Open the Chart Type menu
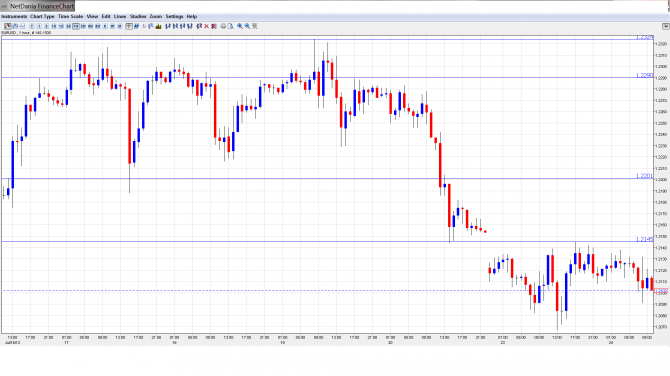Image resolution: width=670 pixels, height=376 pixels. [x=42, y=16]
